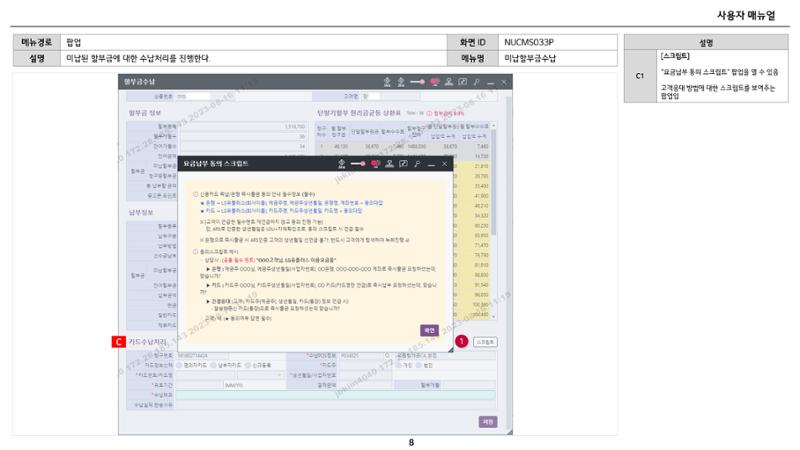Screen dimensions: 800x450
Task: Close the 할부금수납 window
Action: click(x=504, y=82)
